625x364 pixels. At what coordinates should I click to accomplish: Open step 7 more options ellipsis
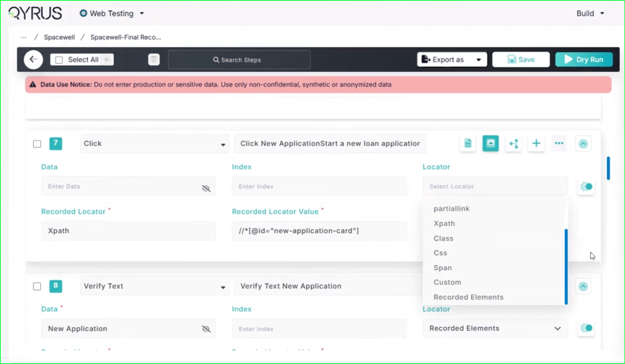[x=559, y=144]
